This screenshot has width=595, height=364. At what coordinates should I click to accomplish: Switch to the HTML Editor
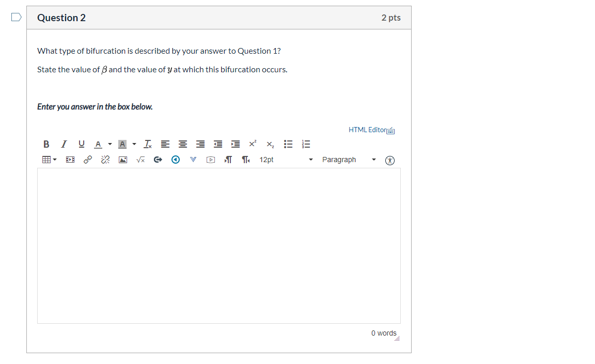click(367, 130)
